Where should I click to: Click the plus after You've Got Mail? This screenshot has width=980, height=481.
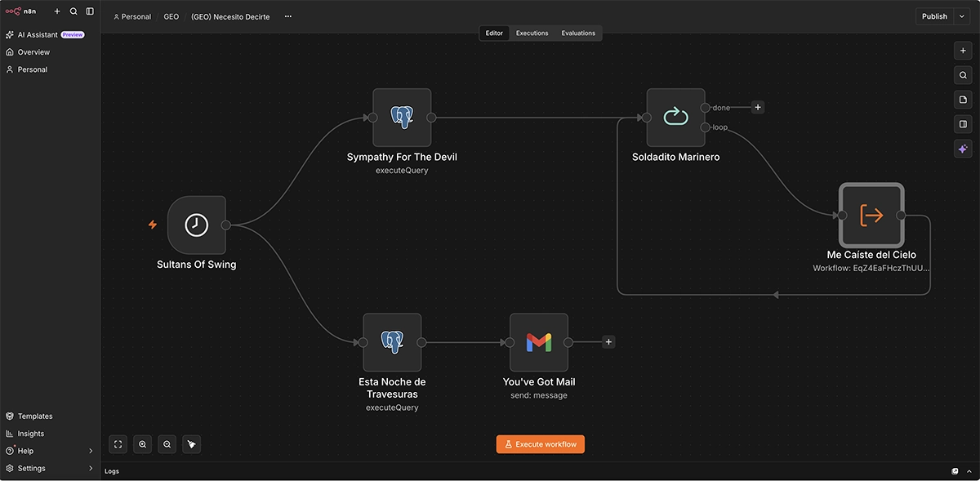[608, 342]
